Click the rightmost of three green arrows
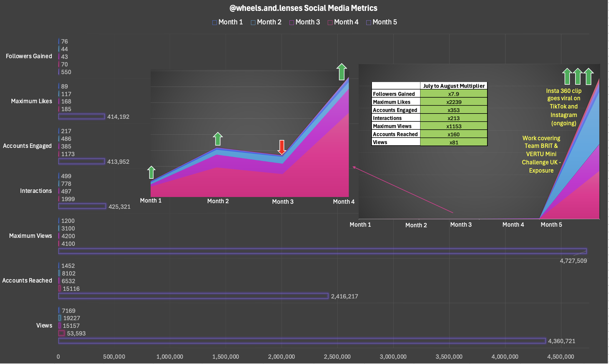Image resolution: width=609 pixels, height=364 pixels. point(588,76)
